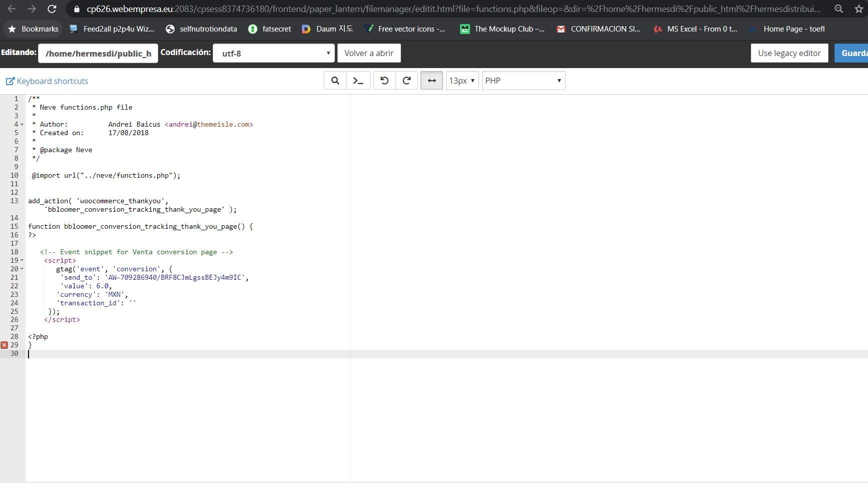Click the 'currency': 'MXN' line
The image size is (868, 489).
click(92, 295)
